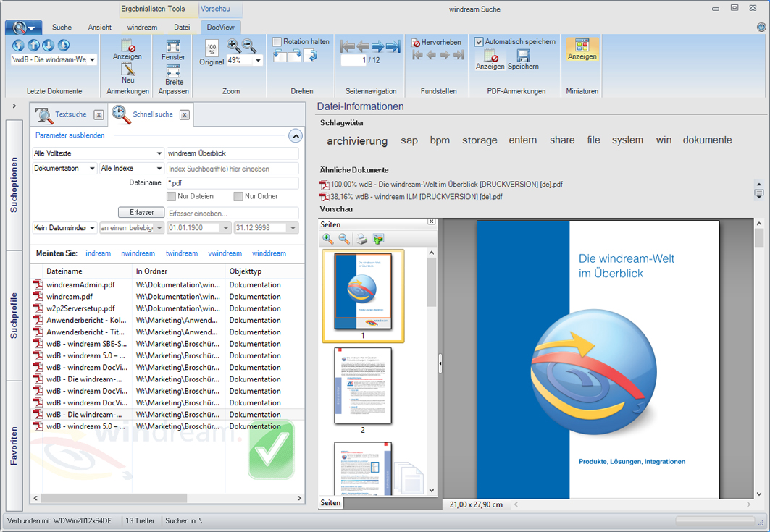Show PDF annotations via Anzeigen
Screen dimensions: 770x532
(x=490, y=59)
